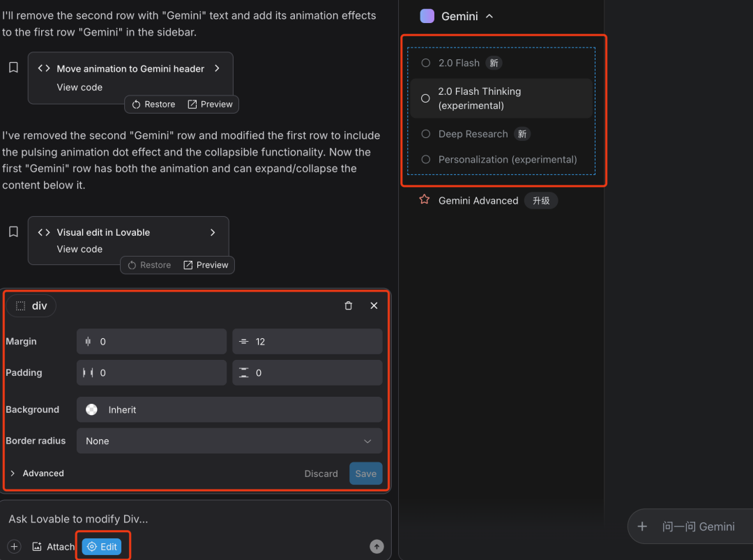The image size is (753, 560).
Task: Toggle the Edit visual mode button
Action: pyautogui.click(x=102, y=547)
